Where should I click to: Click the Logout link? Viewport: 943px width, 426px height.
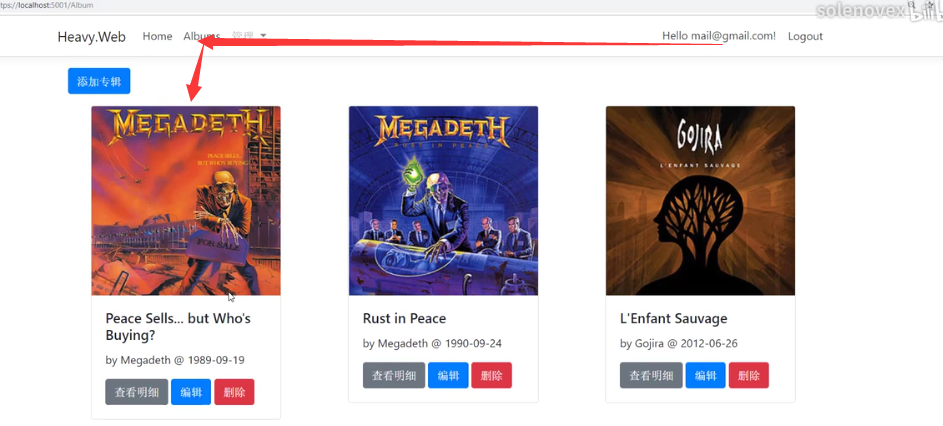805,36
